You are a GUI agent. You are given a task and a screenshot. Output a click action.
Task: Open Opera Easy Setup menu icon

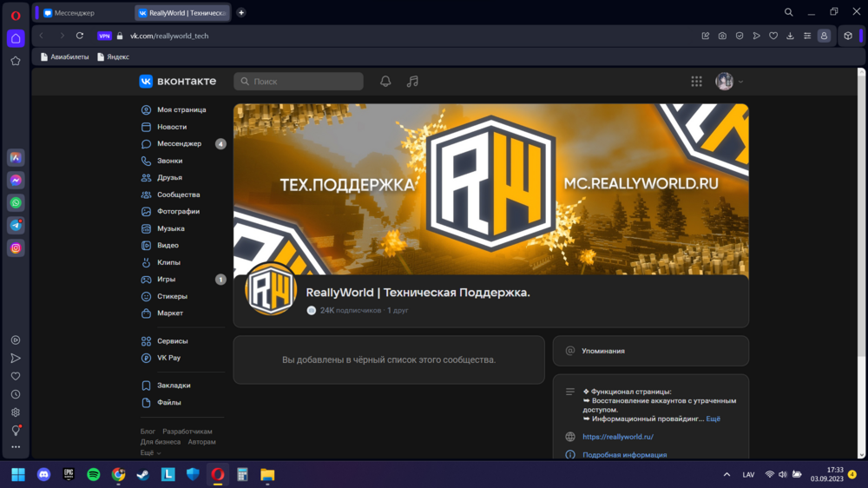pos(807,36)
